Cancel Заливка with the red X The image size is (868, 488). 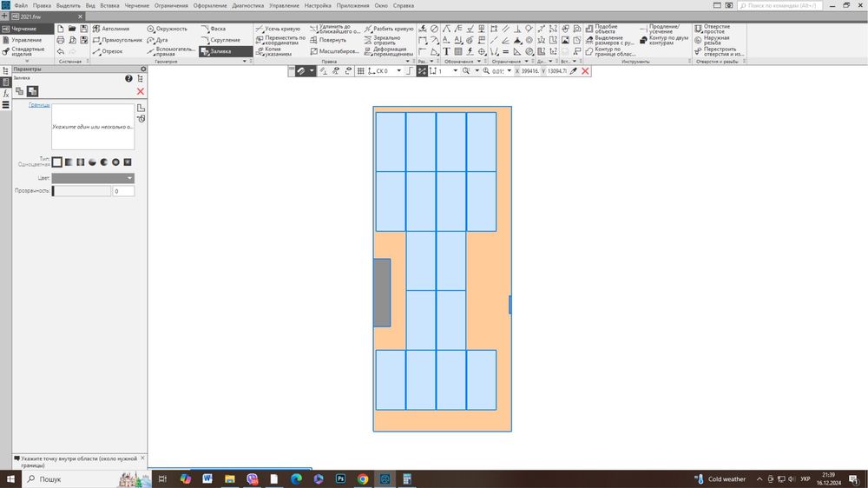pyautogui.click(x=141, y=91)
